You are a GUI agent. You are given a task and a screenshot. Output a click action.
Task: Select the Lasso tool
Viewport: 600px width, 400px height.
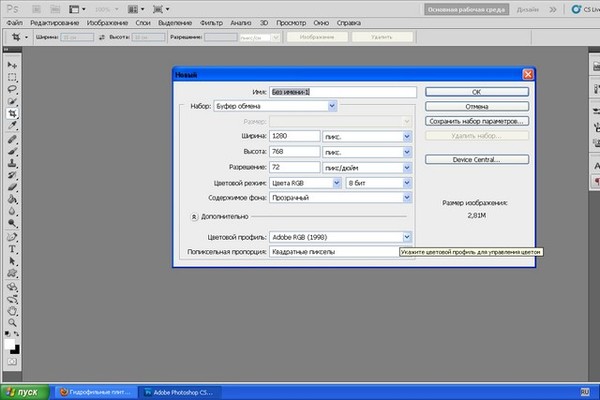coord(13,89)
